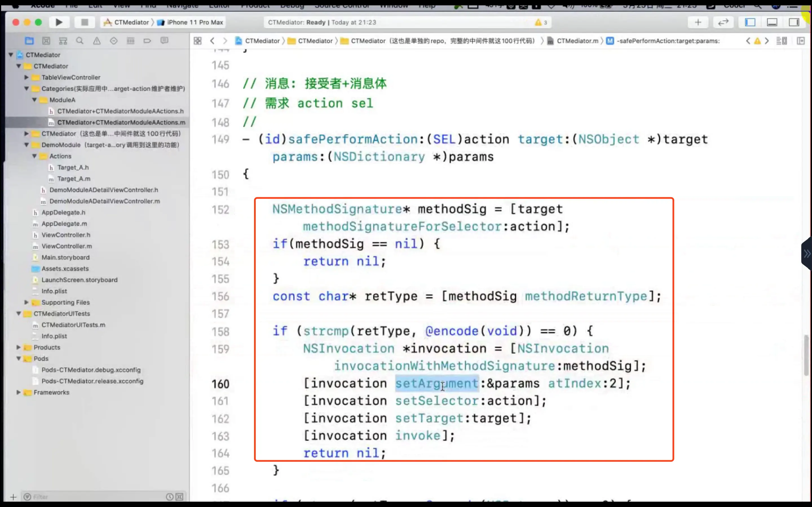This screenshot has width=812, height=507.
Task: Select the iPhone 11 Pro Max destination
Action: coord(195,23)
